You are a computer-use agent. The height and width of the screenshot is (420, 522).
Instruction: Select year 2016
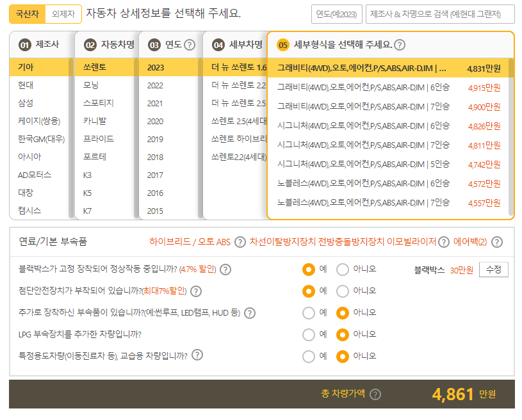click(x=168, y=193)
